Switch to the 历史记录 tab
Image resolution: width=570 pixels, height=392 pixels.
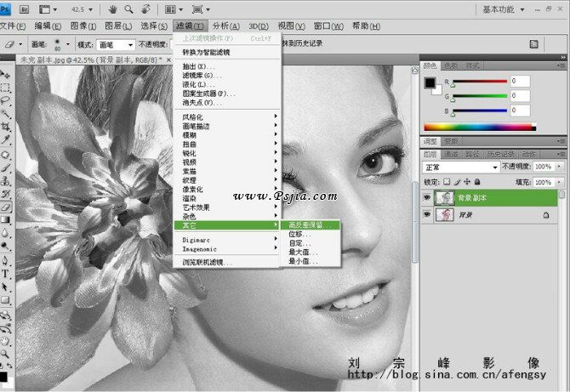501,154
